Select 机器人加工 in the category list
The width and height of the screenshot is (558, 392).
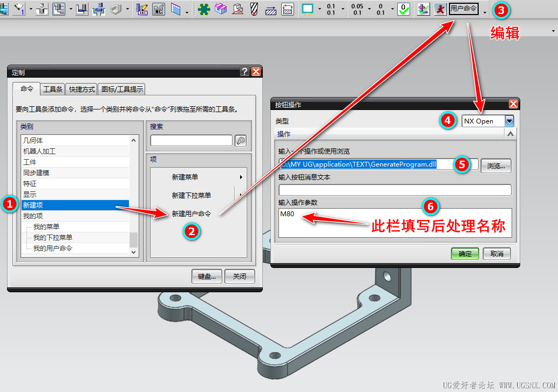click(75, 151)
